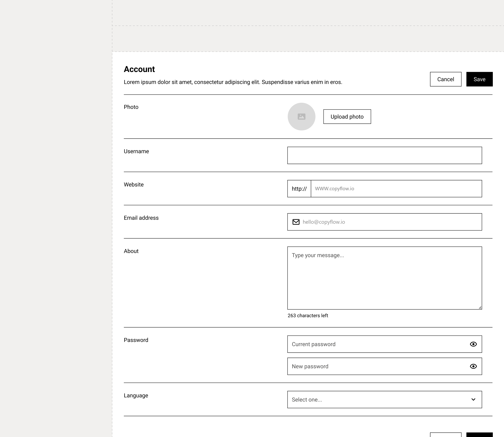Click the Password label
Viewport: 504px width, 437px height.
(136, 340)
